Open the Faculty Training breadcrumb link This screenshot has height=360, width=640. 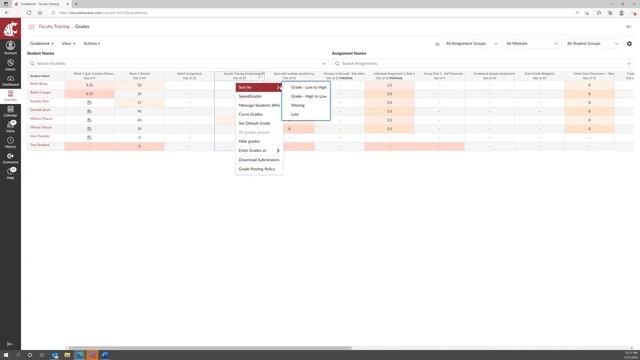click(54, 27)
